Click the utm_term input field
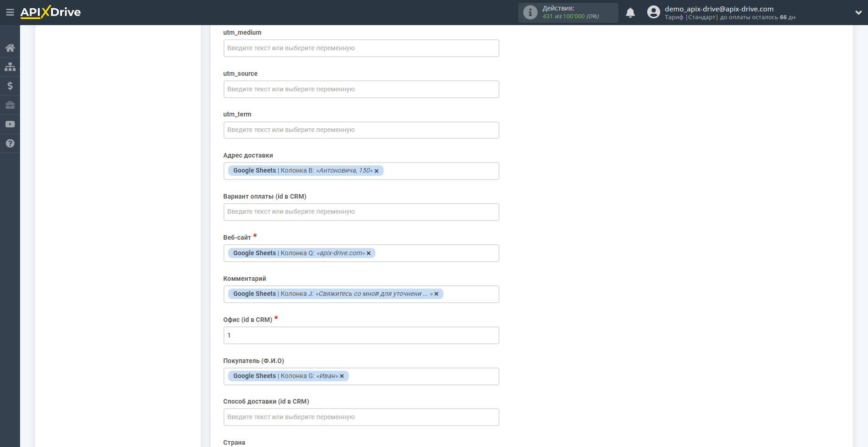The width and height of the screenshot is (868, 447). (361, 130)
